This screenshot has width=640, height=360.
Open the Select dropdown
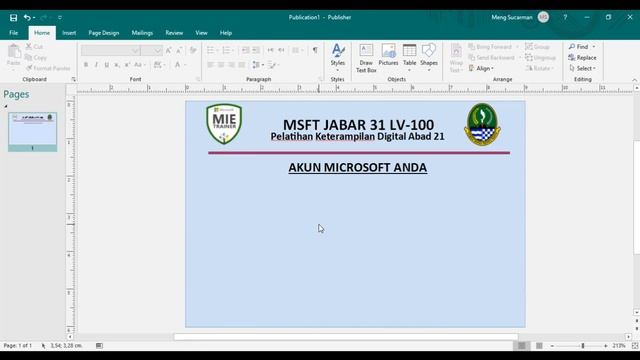pyautogui.click(x=582, y=68)
